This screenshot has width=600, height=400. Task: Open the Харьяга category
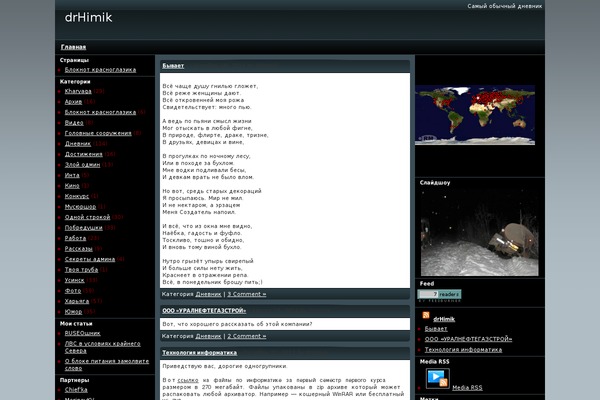click(x=77, y=301)
